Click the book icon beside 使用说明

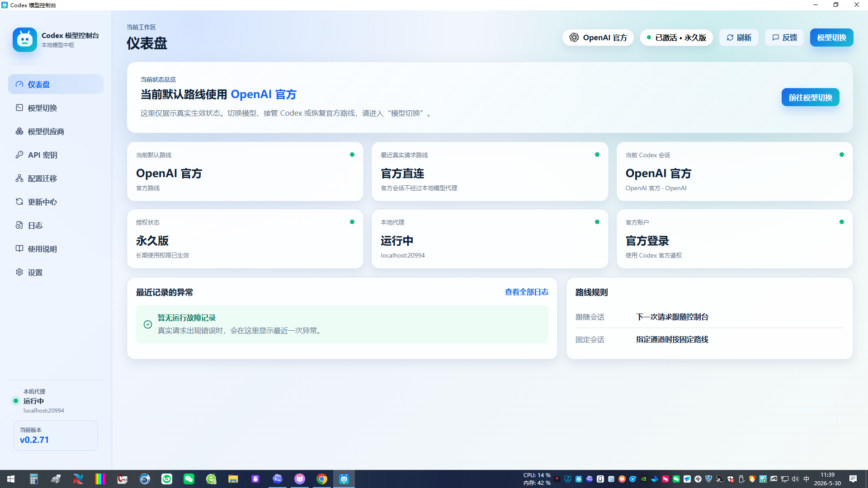19,249
